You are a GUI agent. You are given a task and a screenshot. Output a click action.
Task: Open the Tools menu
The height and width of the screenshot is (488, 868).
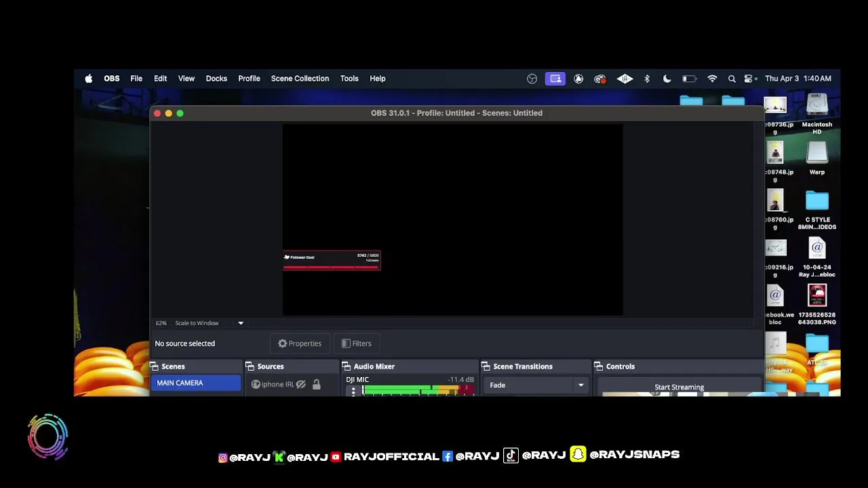tap(349, 79)
